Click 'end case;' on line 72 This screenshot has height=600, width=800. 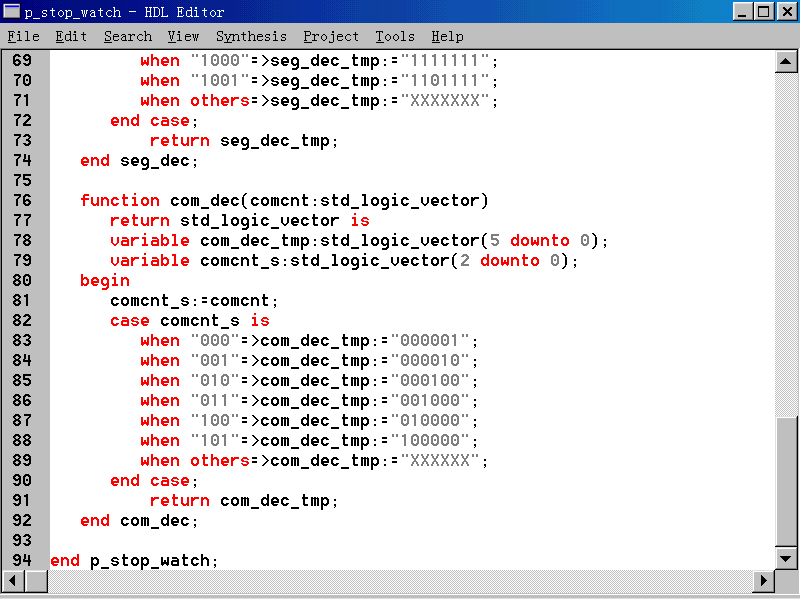[x=154, y=120]
